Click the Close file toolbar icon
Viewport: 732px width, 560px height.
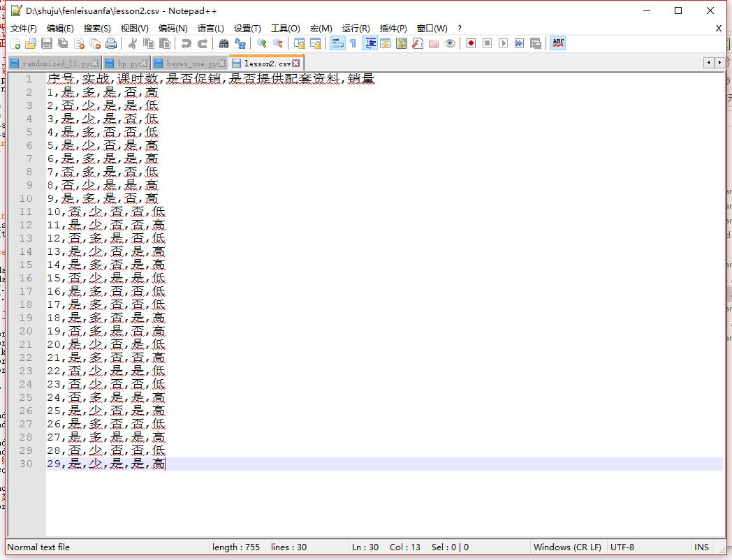coord(79,43)
